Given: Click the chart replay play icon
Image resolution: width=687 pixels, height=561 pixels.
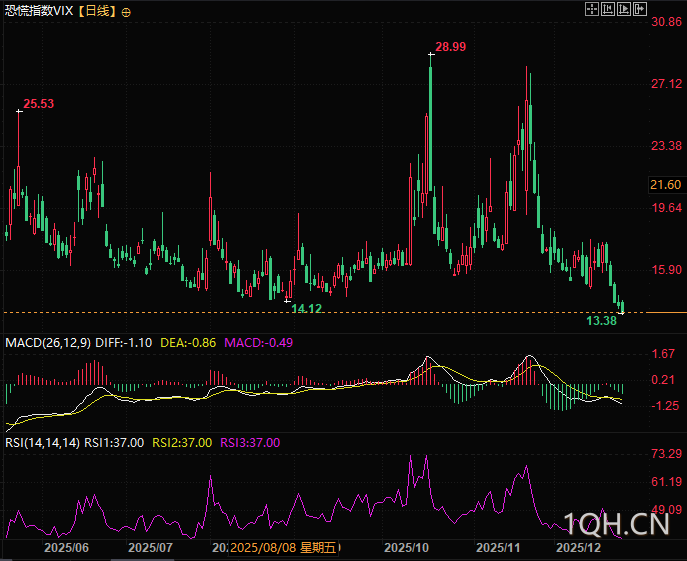Looking at the screenshot, I should click(624, 9).
